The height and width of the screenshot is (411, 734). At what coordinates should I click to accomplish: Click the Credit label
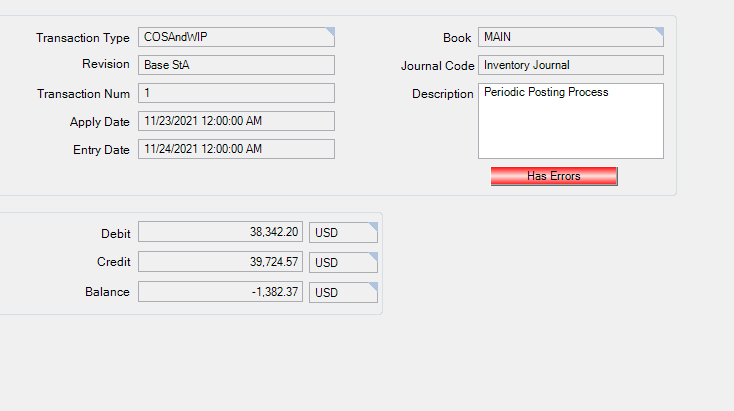point(114,262)
